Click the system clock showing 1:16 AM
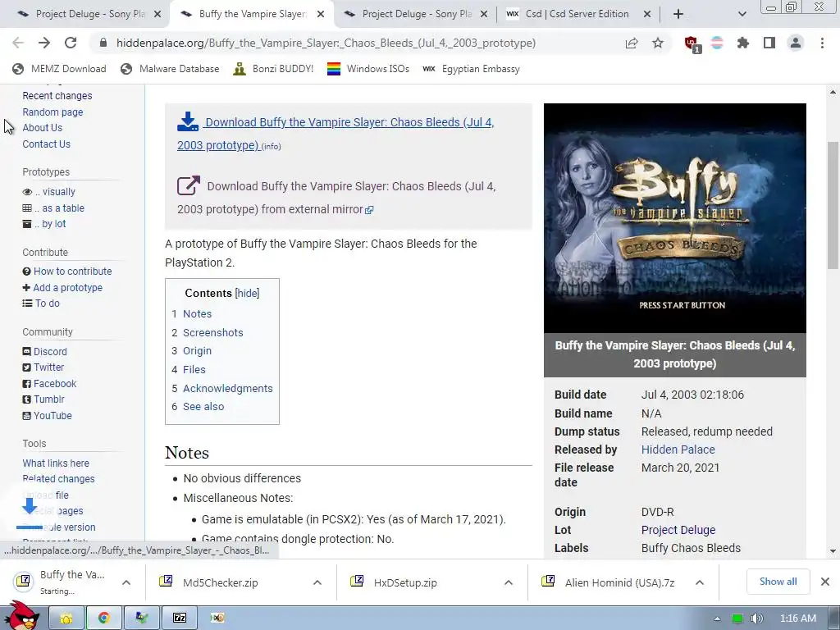This screenshot has height=630, width=840. point(797,619)
